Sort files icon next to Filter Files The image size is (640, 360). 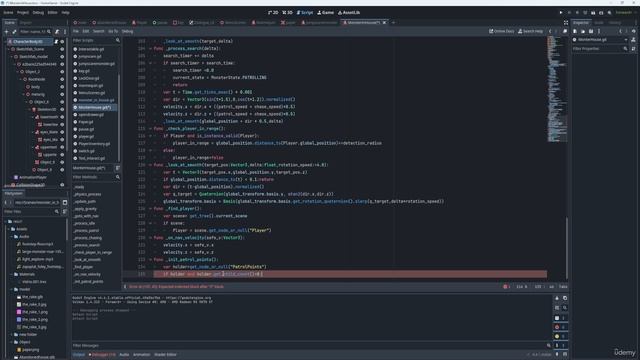click(x=64, y=212)
